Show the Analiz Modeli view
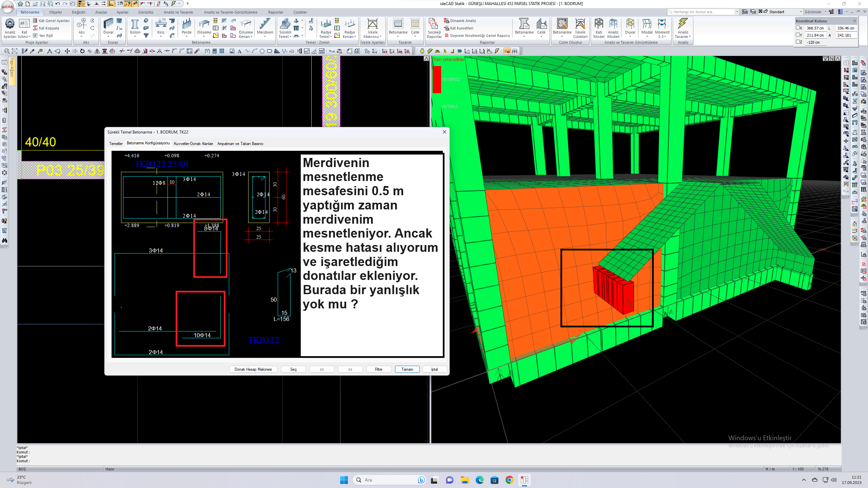Screen dimensions: 868x488 tap(613, 28)
